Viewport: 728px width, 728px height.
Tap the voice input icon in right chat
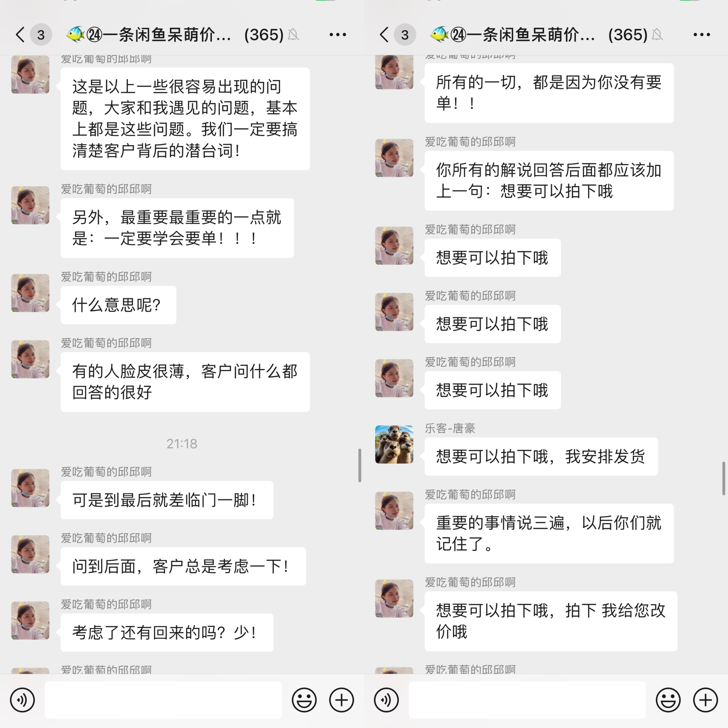386,700
